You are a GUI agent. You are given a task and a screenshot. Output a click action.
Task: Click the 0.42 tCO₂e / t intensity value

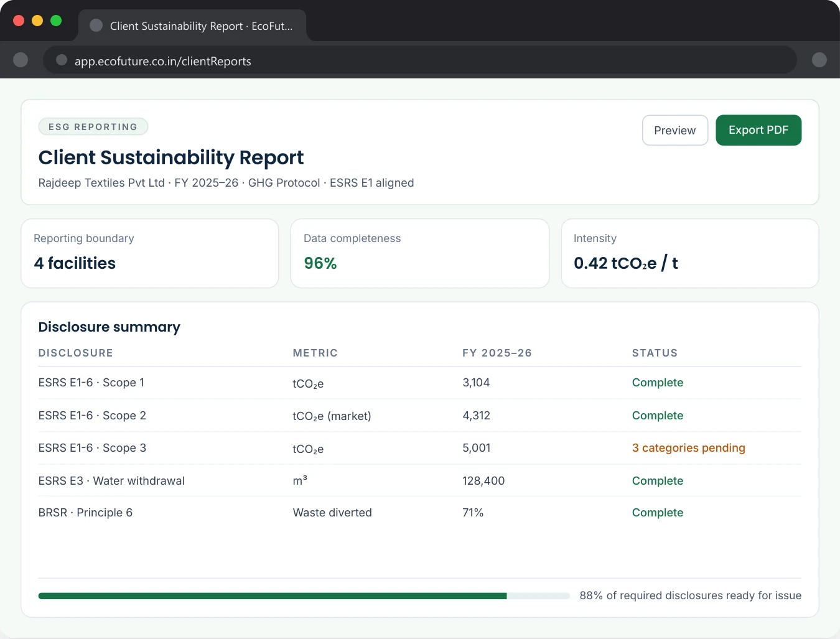tap(626, 263)
